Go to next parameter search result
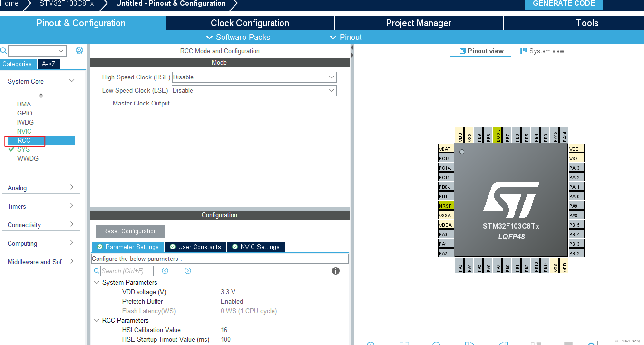Screen dimensions: 644x345 (188, 271)
